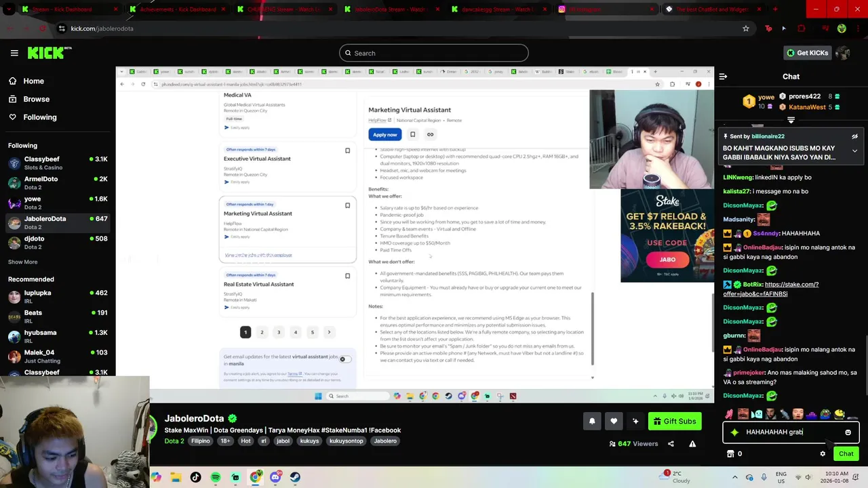Click the sparkles button beside the heart
This screenshot has height=488, width=868.
[x=635, y=422]
